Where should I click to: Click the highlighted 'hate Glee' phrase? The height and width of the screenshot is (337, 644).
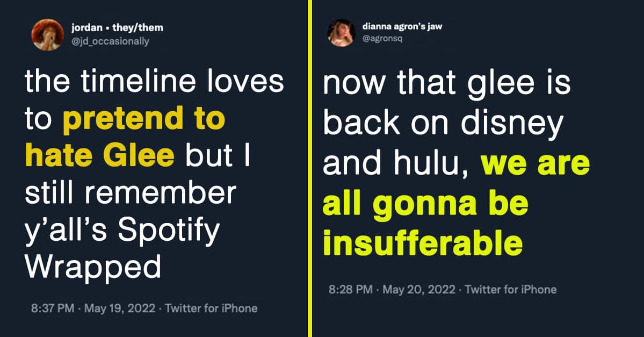click(100, 157)
